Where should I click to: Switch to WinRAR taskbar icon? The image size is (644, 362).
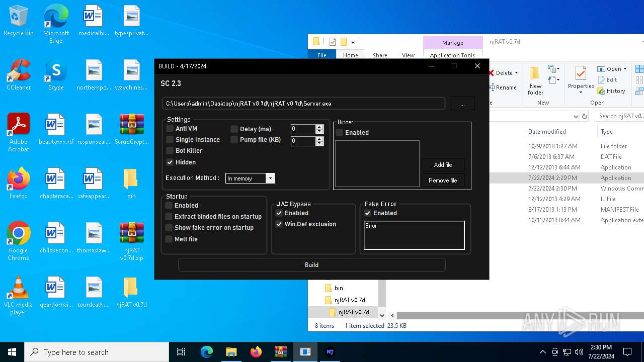pos(280,352)
